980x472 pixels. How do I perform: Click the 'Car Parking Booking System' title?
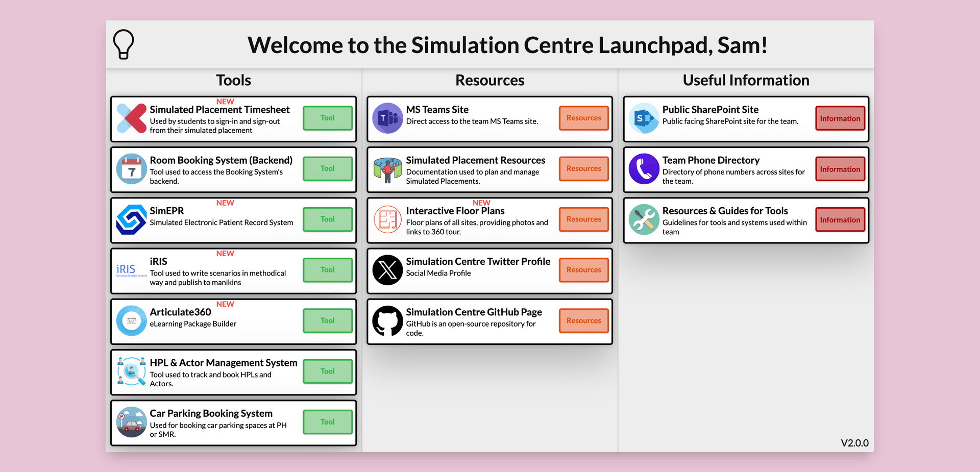click(211, 413)
